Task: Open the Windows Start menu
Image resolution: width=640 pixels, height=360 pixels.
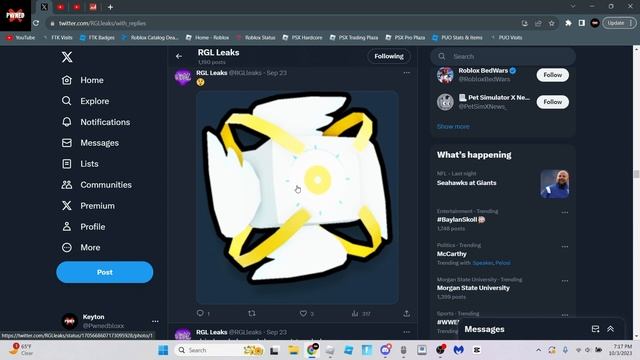Action: (163, 350)
